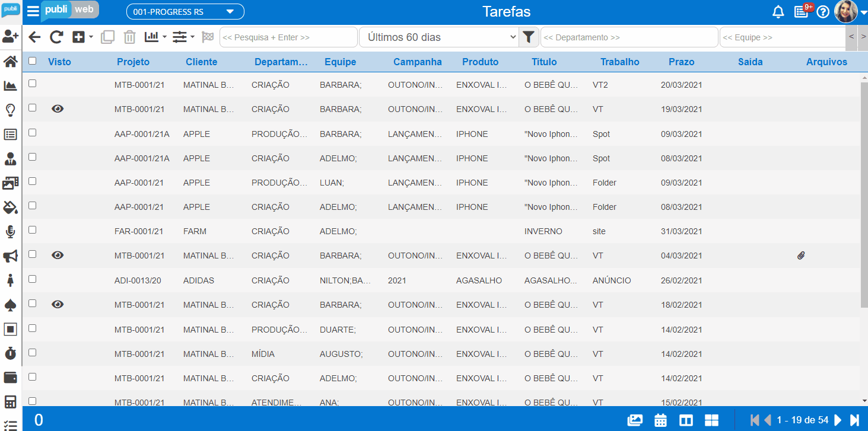
Task: Open the list sidebar icon
Action: 10,135
